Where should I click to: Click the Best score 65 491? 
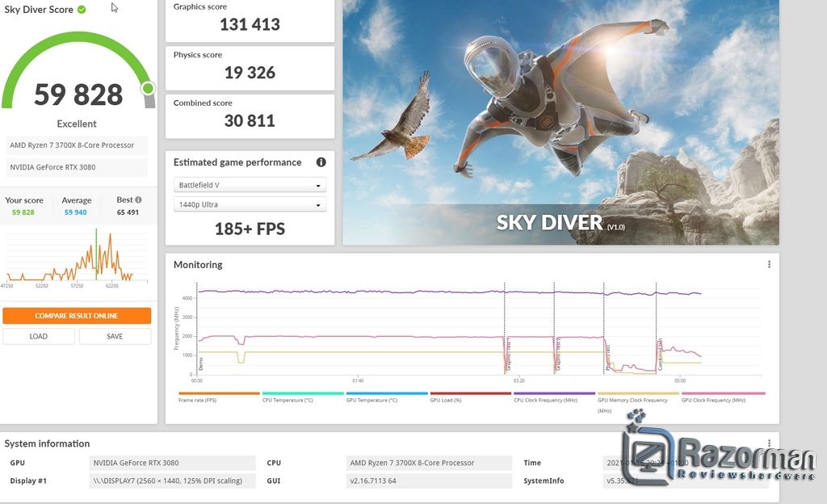128,212
